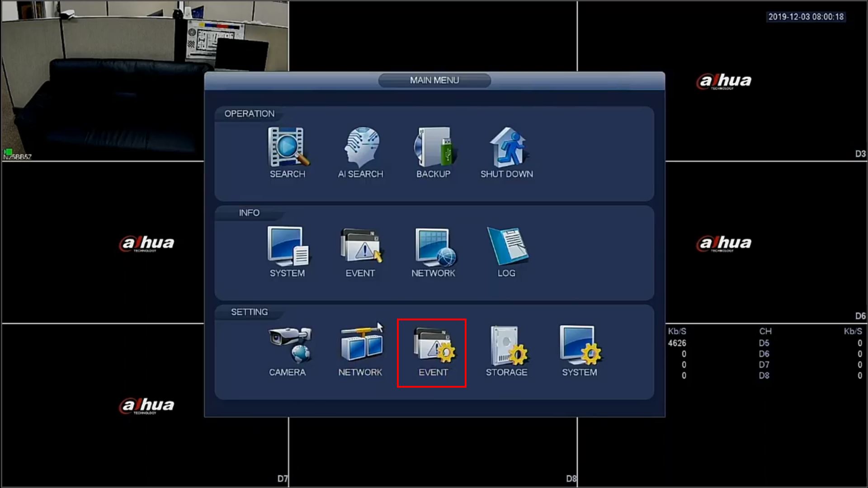This screenshot has width=868, height=488.
Task: Open the Search playback icon
Action: point(288,148)
